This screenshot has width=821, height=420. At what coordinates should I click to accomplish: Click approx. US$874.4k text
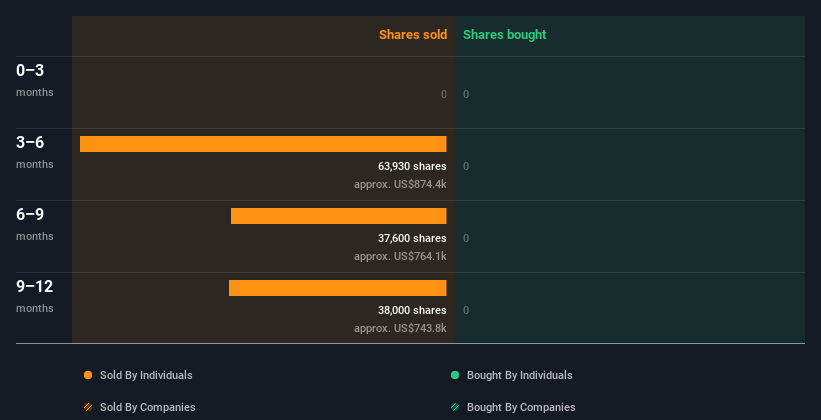click(x=400, y=184)
